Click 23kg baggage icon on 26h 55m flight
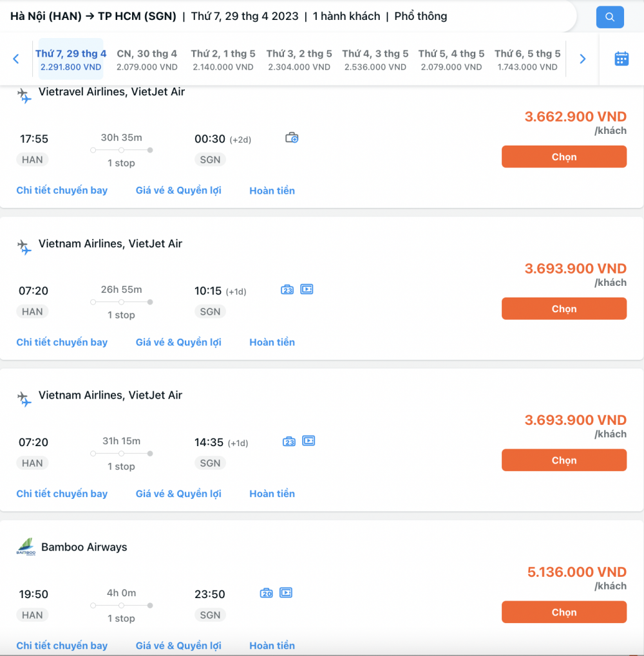Viewport: 644px width, 656px height. 287,290
